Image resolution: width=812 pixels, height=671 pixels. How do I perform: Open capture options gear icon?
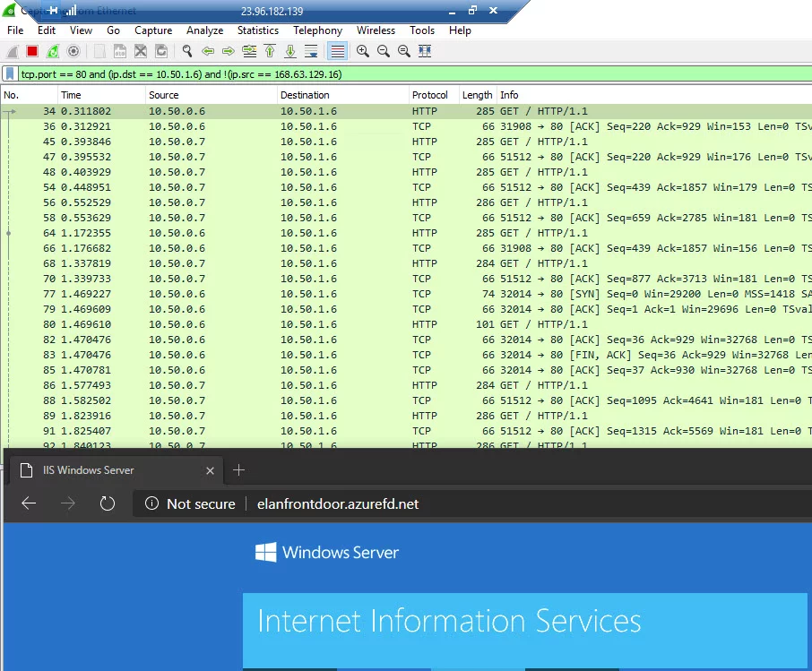coord(73,51)
